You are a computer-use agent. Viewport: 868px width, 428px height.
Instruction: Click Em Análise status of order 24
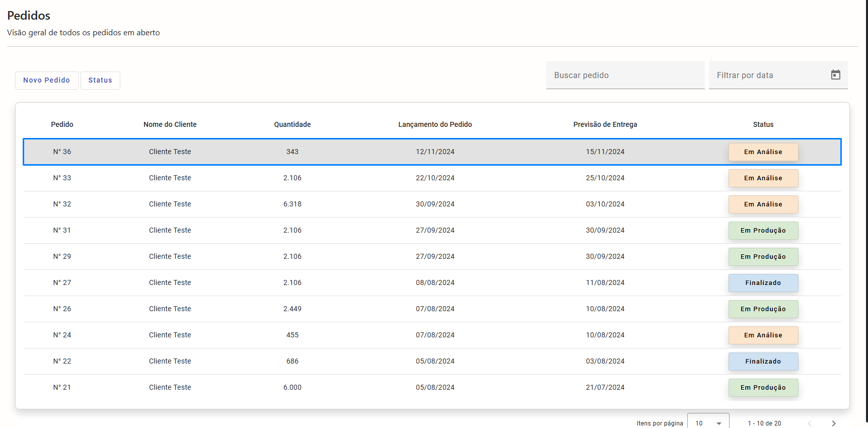coord(763,335)
